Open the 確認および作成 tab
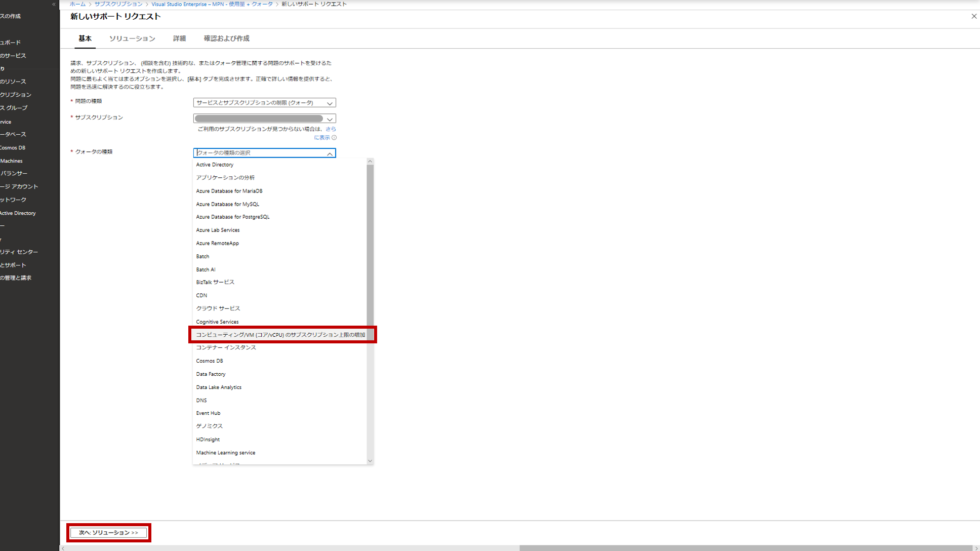The width and height of the screenshot is (980, 551). point(226,38)
